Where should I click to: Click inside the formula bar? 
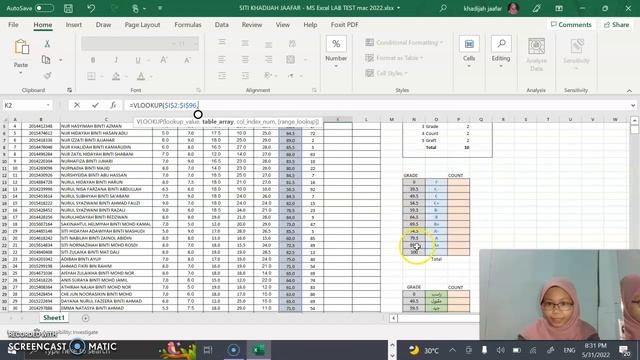(x=376, y=105)
